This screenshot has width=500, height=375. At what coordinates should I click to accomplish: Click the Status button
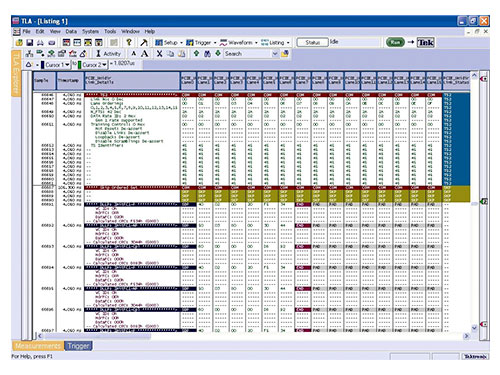coord(312,42)
